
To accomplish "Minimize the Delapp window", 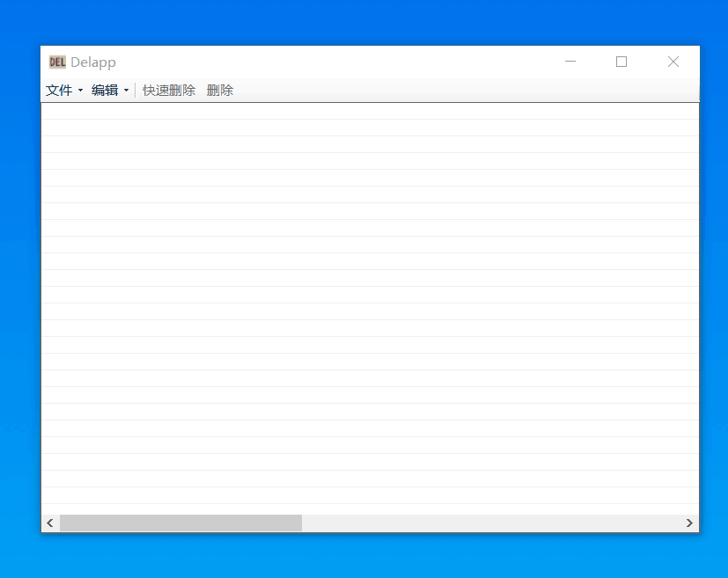I will pos(570,62).
